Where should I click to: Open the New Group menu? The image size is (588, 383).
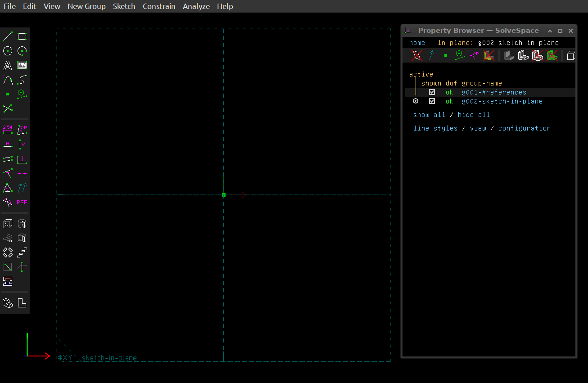point(86,6)
